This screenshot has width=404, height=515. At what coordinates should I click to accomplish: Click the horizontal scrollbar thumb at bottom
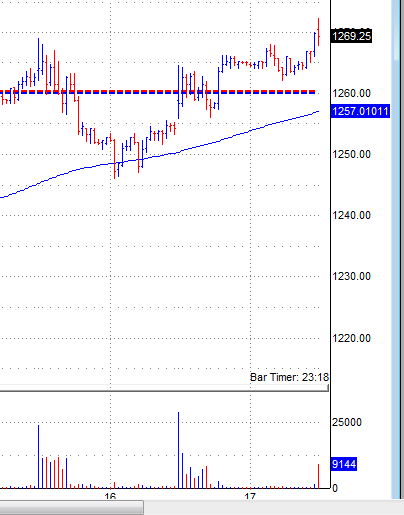click(72, 507)
